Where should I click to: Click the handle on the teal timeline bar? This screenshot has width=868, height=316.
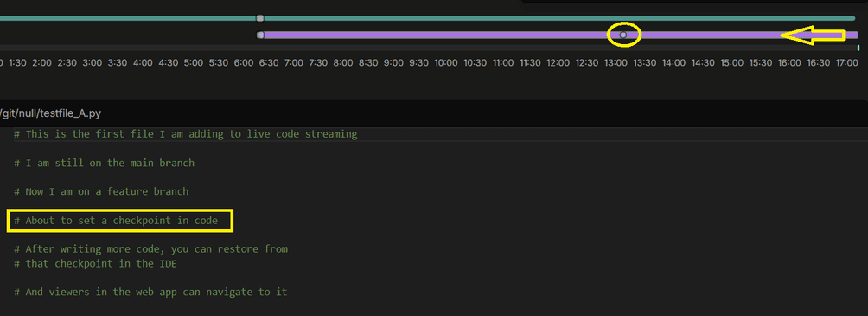pos(260,18)
